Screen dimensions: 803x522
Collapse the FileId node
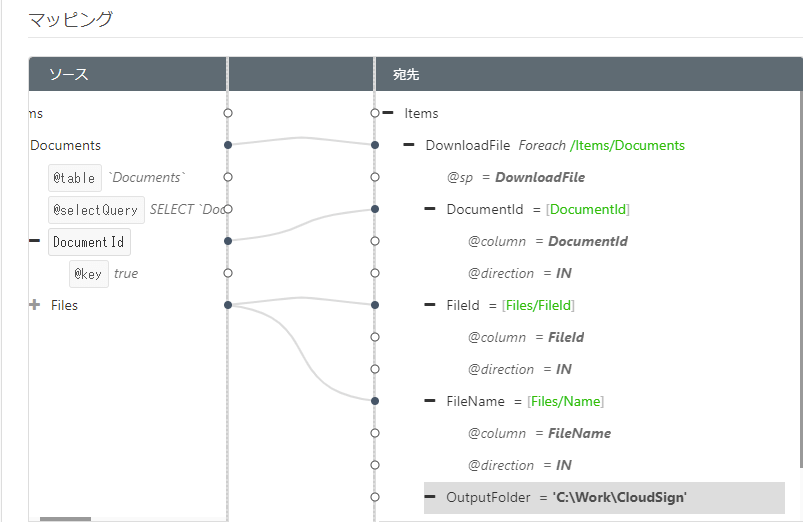click(430, 305)
